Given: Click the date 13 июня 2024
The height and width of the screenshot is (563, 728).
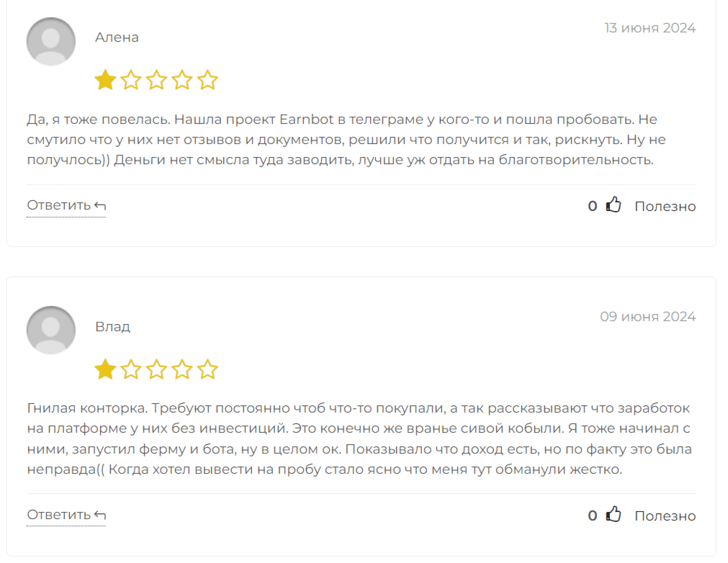Looking at the screenshot, I should pyautogui.click(x=650, y=28).
